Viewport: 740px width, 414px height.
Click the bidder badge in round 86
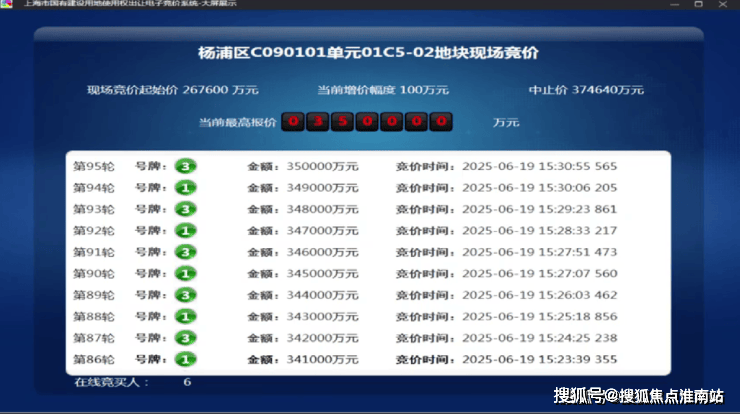pos(185,359)
